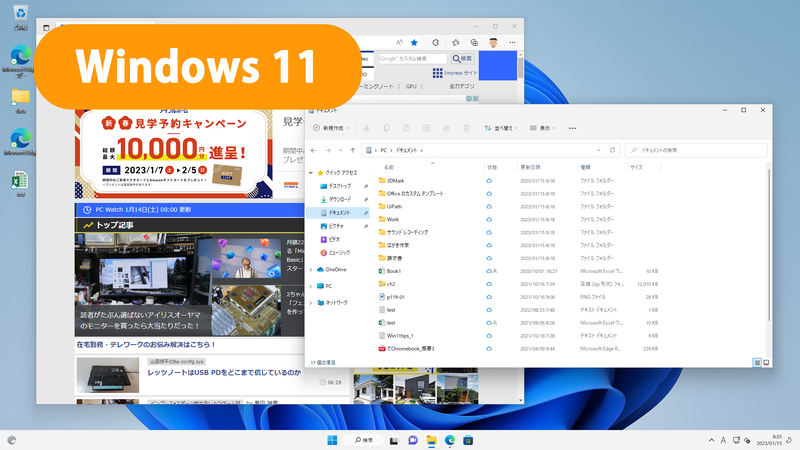Click the Rename icon in Explorer toolbar
Image resolution: width=800 pixels, height=450 pixels.
click(427, 128)
